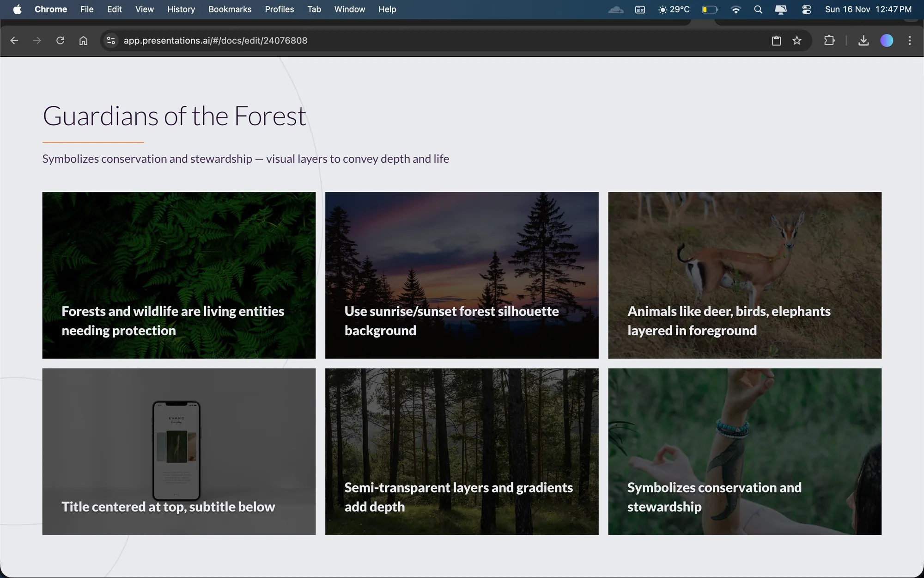Click the subtitle starting "Symbolizes conservation and stewardship —"
This screenshot has width=924, height=578.
(246, 159)
